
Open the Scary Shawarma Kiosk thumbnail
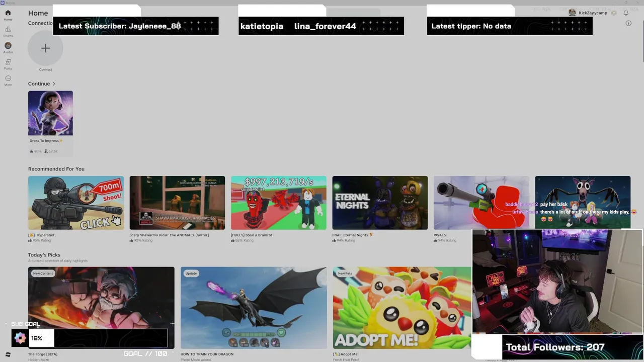click(x=177, y=203)
